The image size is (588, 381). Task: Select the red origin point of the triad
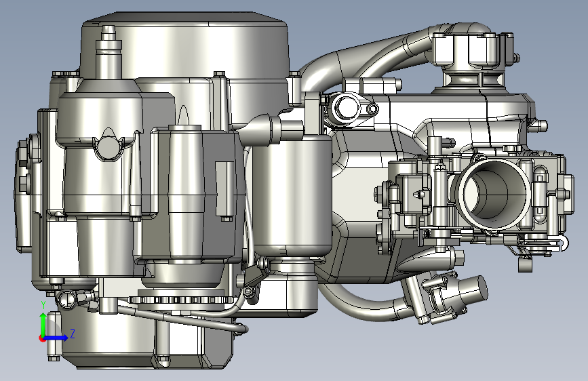(x=42, y=338)
